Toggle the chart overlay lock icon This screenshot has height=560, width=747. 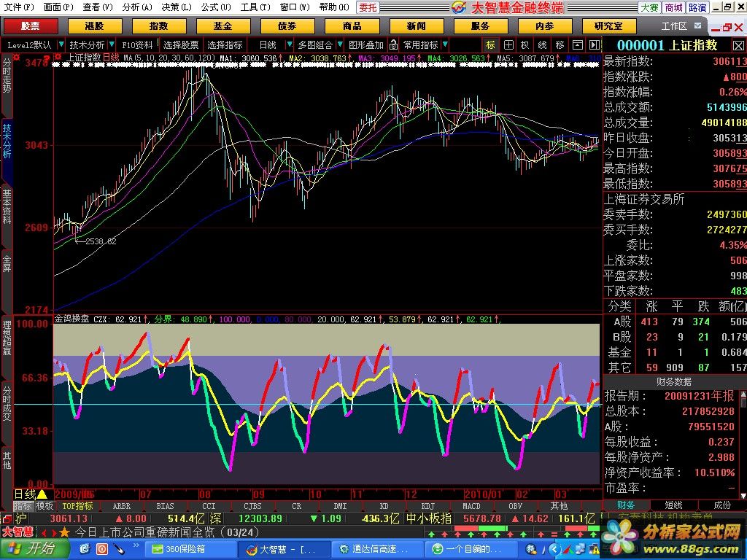[393, 45]
